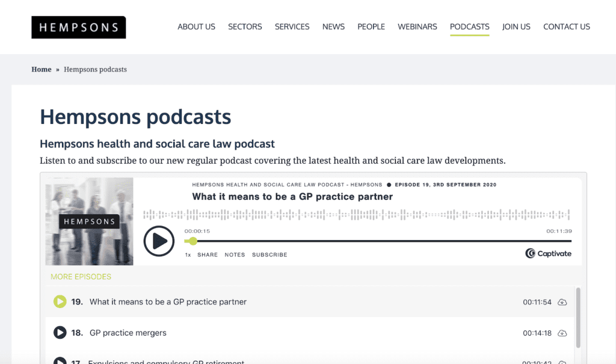
Task: Click the Home breadcrumb link
Action: click(x=42, y=69)
